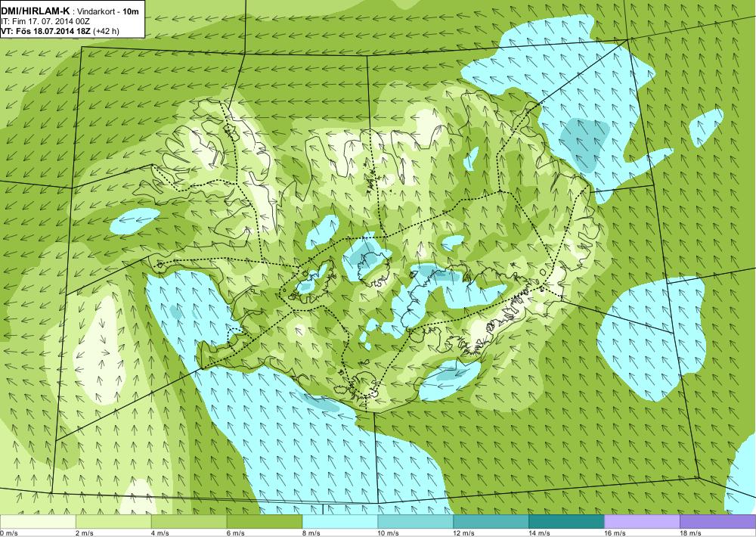Click the '16 m/s' legend label
The height and width of the screenshot is (537, 756).
[615, 533]
